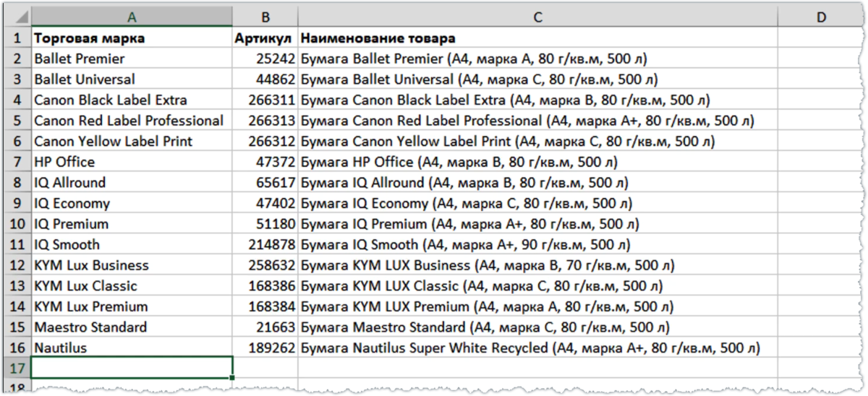Screen dimensions: 868x396
Task: Click the 'Торговая марка' header cell
Action: tap(132, 38)
